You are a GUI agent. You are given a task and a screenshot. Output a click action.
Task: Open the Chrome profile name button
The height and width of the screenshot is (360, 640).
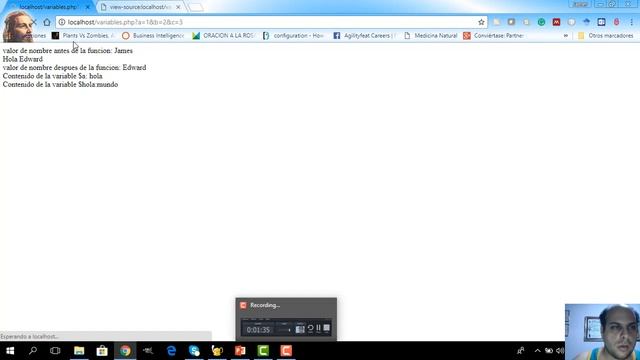[580, 4]
